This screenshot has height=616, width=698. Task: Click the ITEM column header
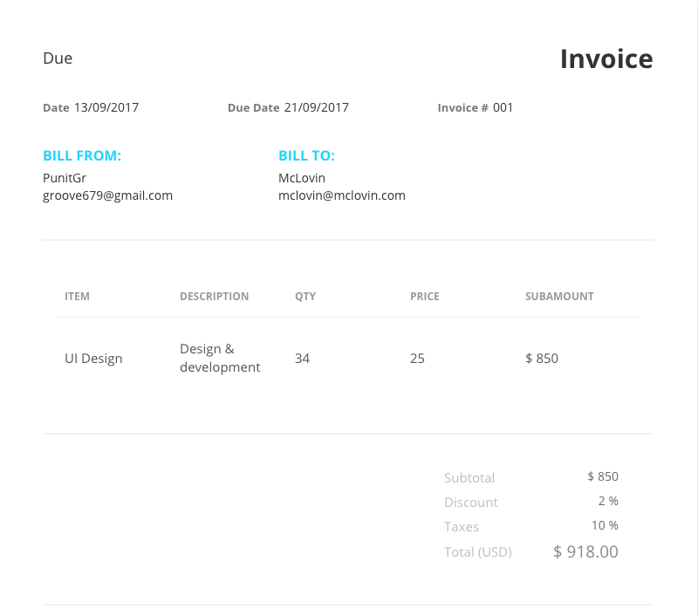pos(77,296)
